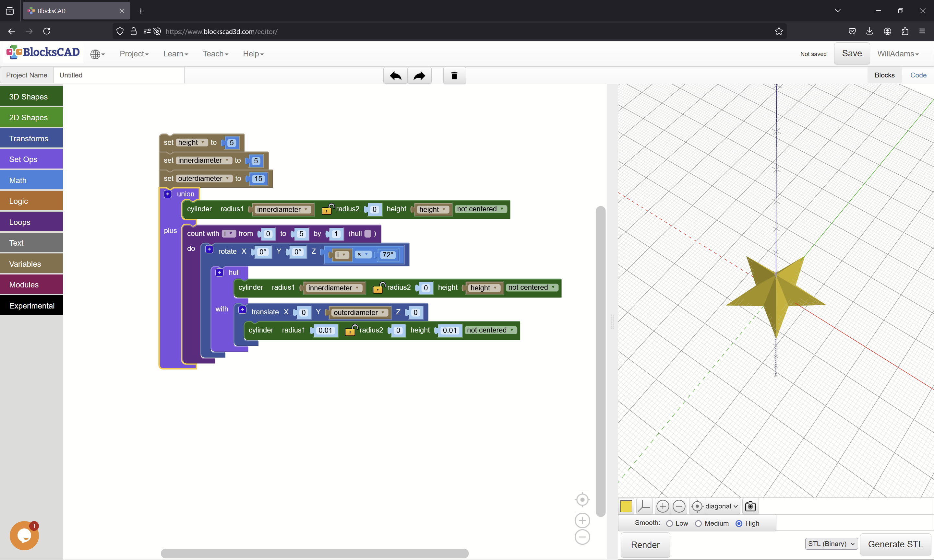934x560 pixels.
Task: Open the STL (Binary) format dropdown
Action: 831,544
